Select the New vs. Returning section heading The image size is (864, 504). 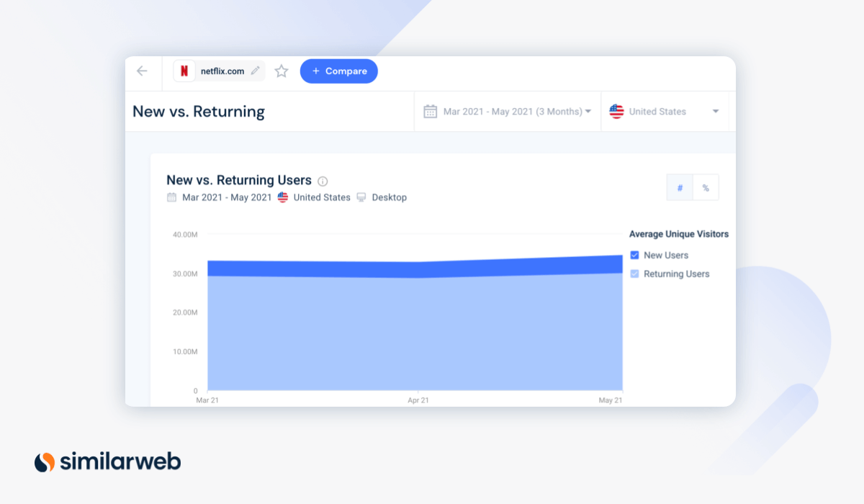[x=198, y=112]
